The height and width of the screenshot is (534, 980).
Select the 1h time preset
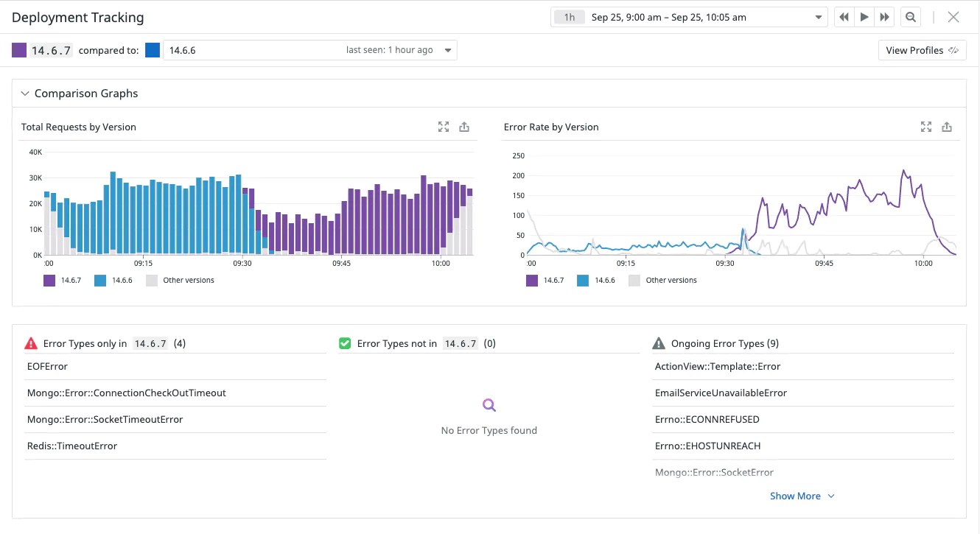click(x=568, y=16)
